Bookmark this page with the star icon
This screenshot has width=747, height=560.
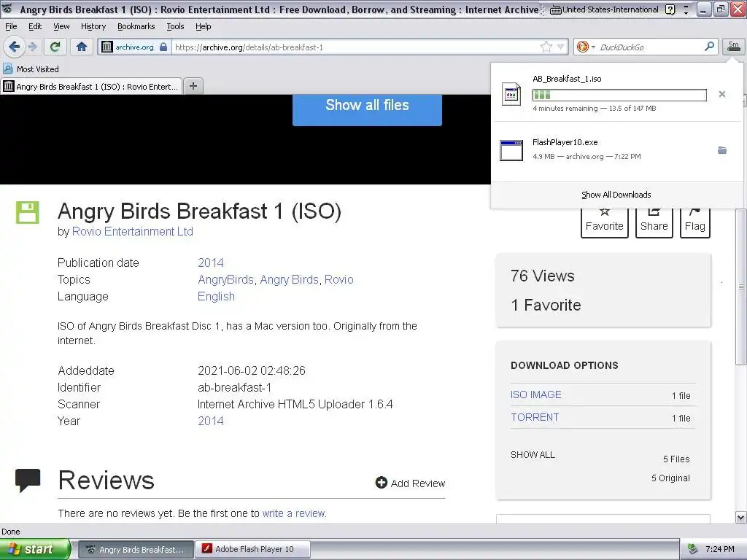[x=546, y=47]
